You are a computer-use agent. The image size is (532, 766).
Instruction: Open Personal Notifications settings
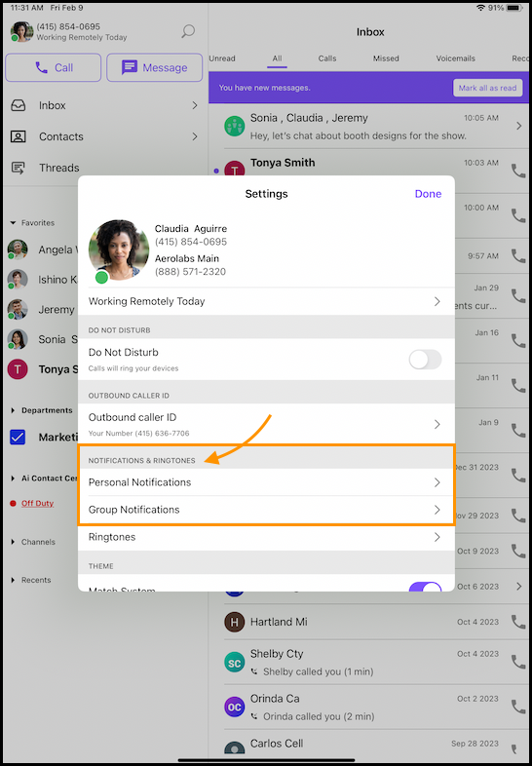pos(266,482)
